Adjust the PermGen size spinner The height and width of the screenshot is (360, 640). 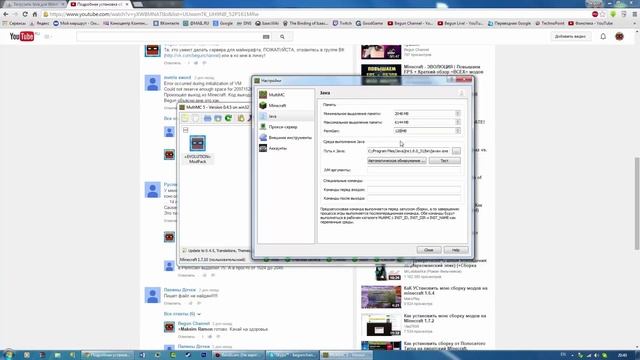(x=458, y=131)
